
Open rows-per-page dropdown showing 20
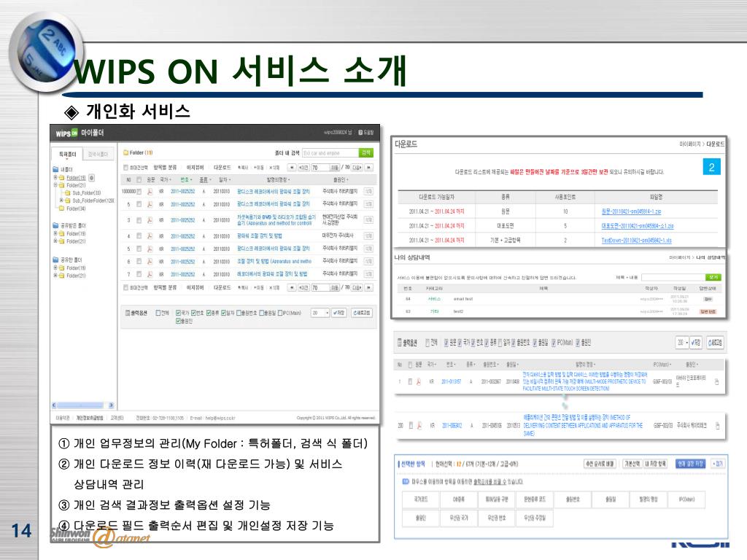(x=320, y=313)
